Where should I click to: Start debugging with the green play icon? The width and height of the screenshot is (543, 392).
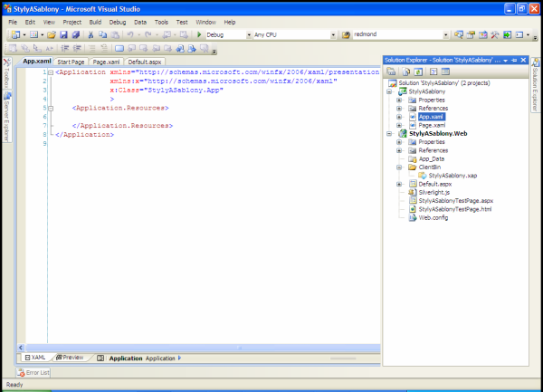[x=199, y=34]
